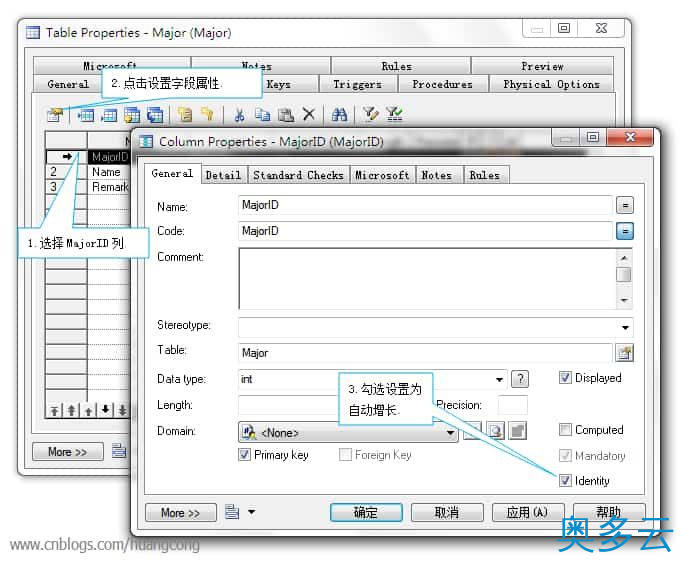Delete selected row with X icon

309,114
